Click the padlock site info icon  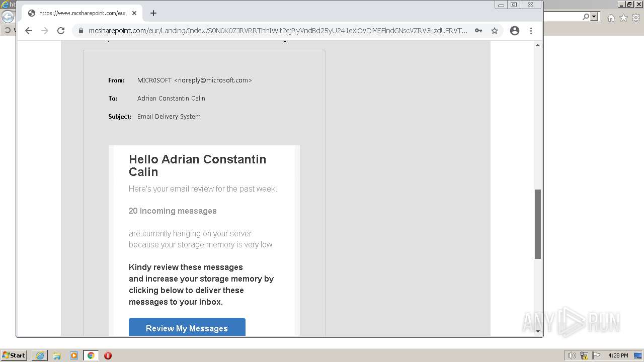pos(80,31)
